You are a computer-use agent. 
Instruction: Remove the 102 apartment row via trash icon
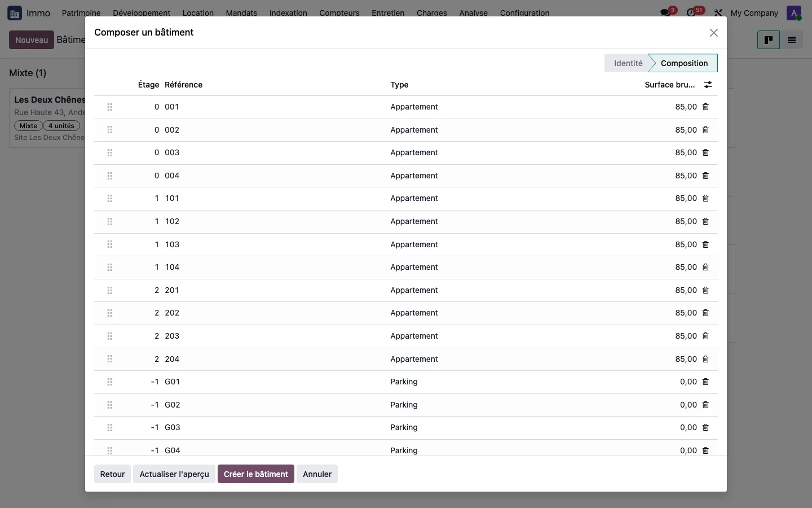[705, 221]
